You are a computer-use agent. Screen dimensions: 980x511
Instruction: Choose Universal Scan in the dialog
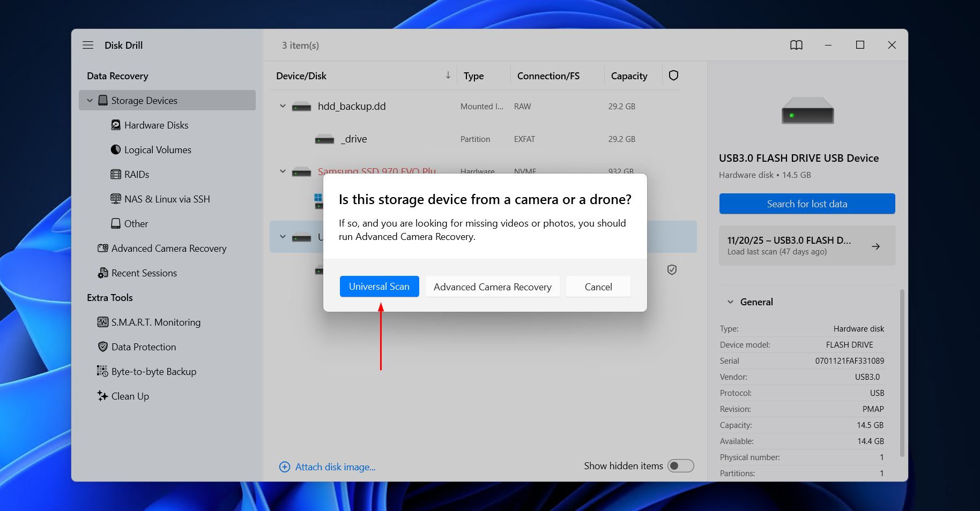click(x=380, y=287)
